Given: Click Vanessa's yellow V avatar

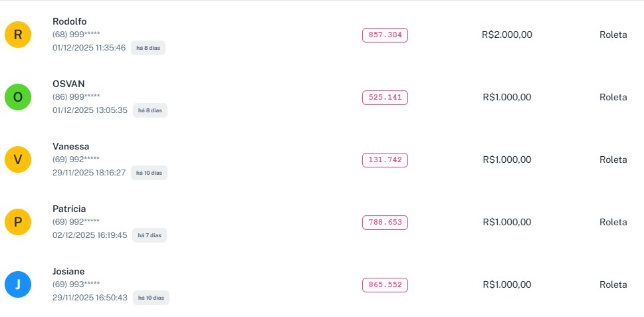Looking at the screenshot, I should coord(18,159).
